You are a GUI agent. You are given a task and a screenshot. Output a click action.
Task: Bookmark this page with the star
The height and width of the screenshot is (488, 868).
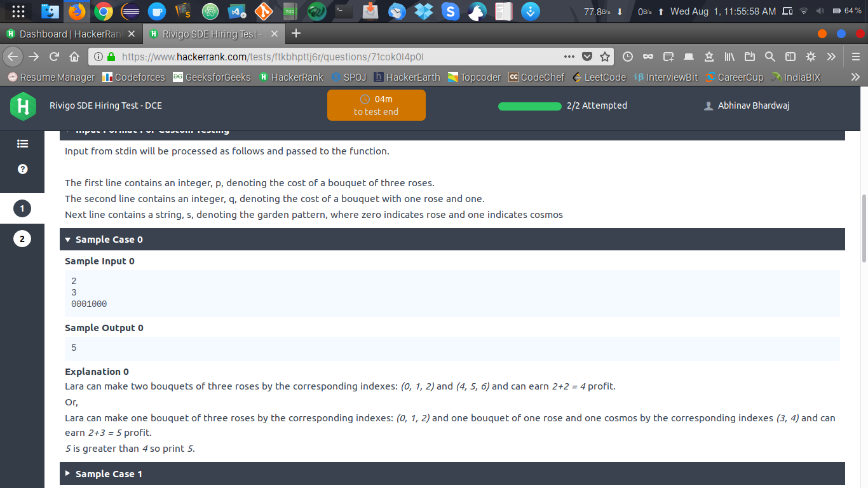pyautogui.click(x=605, y=57)
